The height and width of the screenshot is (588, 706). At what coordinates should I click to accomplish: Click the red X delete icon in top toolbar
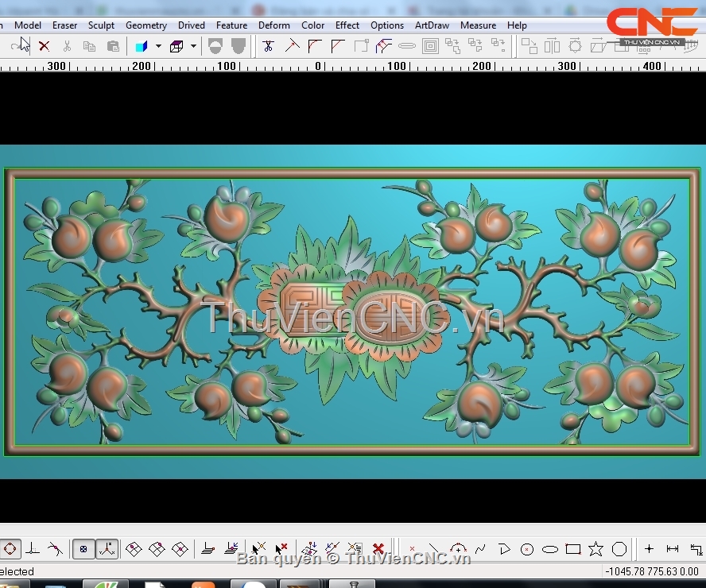[45, 47]
